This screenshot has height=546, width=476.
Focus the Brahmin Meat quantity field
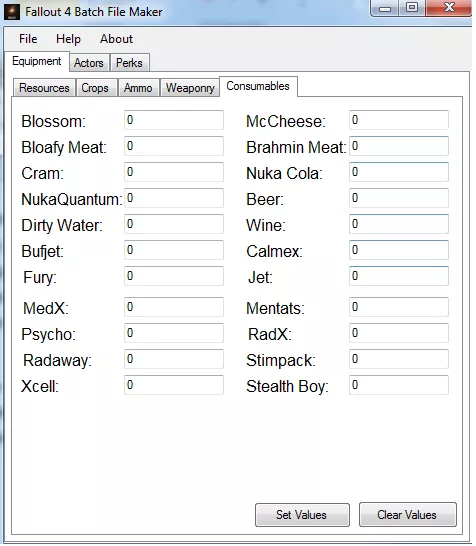click(x=399, y=146)
